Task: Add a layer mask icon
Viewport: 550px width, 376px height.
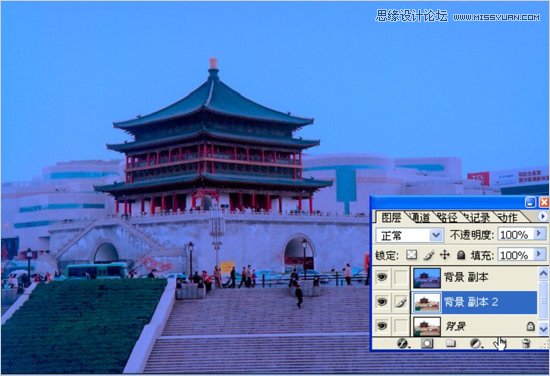Action: click(x=427, y=343)
